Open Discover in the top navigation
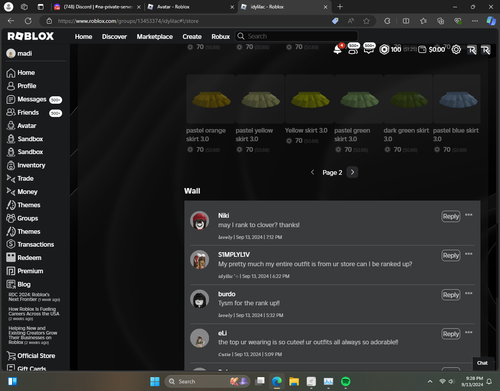Image resolution: width=500 pixels, height=391 pixels. pos(114,37)
